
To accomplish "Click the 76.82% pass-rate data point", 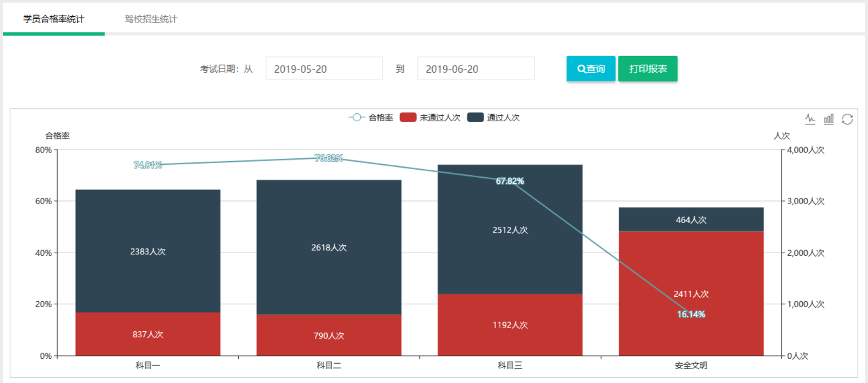I will coord(329,158).
